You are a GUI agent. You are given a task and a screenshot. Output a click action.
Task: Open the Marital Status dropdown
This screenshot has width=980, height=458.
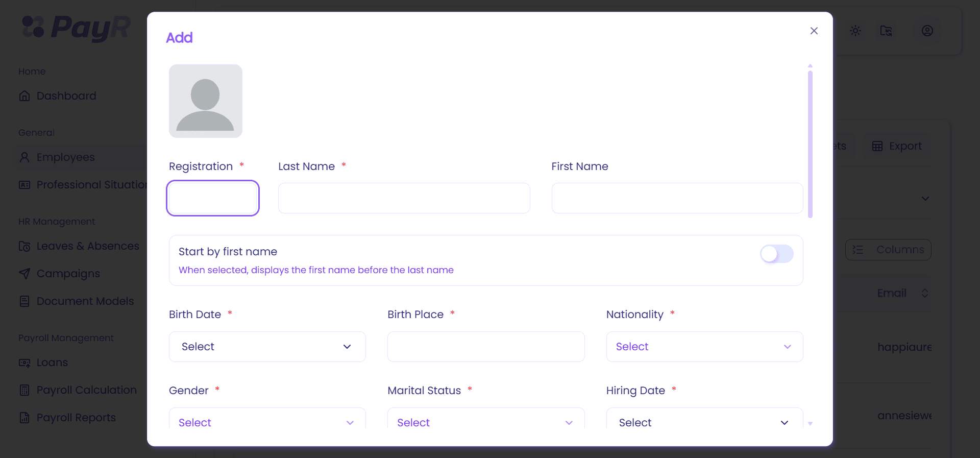click(x=486, y=419)
